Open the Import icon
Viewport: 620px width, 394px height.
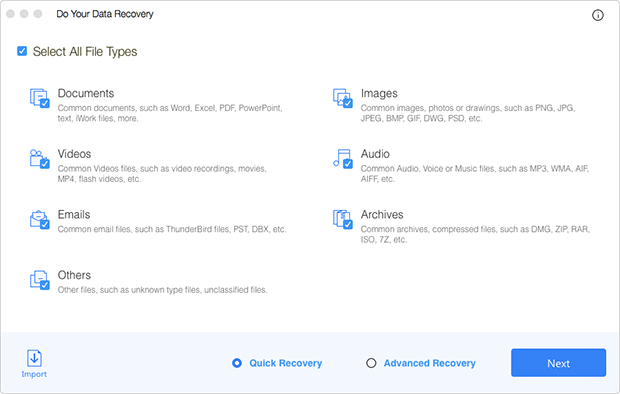click(x=34, y=358)
